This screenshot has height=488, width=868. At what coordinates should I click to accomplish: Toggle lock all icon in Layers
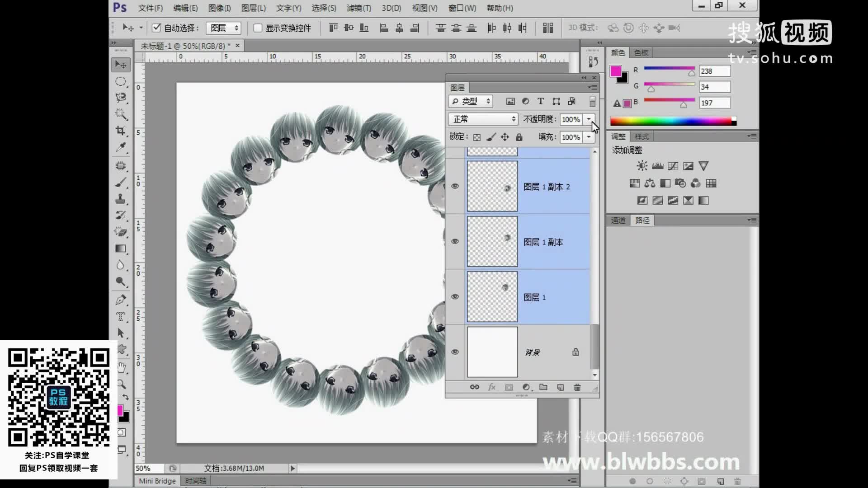coord(519,137)
